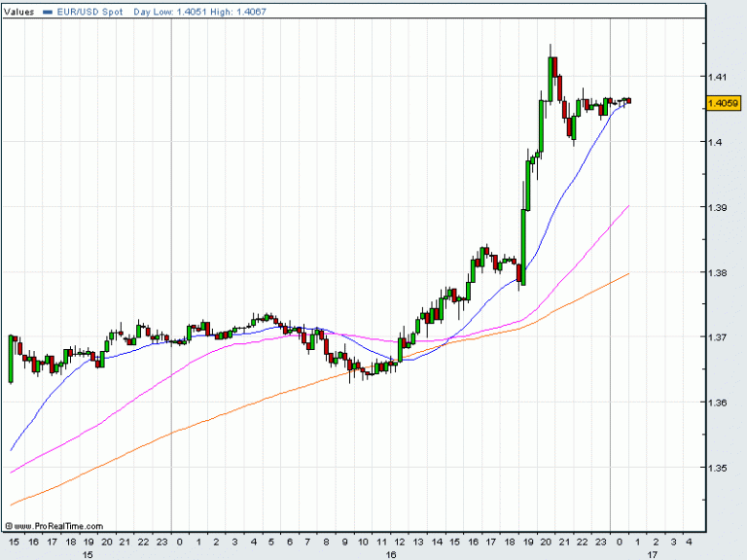
Task: Click the first tall green candle at chart's left edge
Action: 11,358
